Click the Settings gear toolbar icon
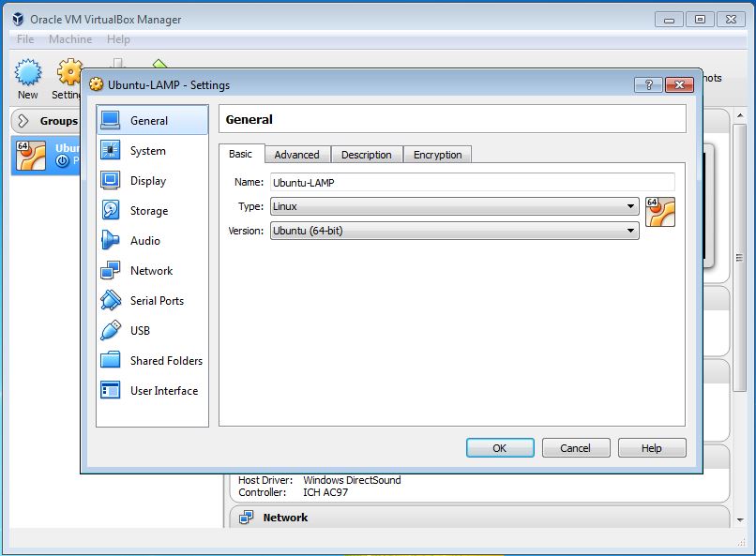 pos(68,71)
